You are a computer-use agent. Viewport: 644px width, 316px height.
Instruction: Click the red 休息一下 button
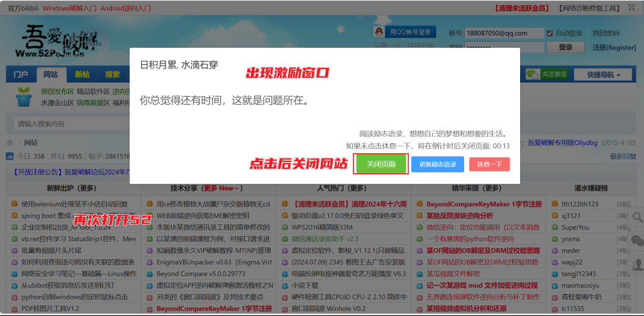[x=489, y=165]
